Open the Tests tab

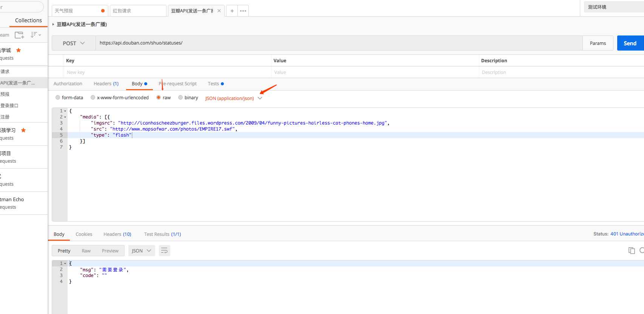pyautogui.click(x=216, y=84)
